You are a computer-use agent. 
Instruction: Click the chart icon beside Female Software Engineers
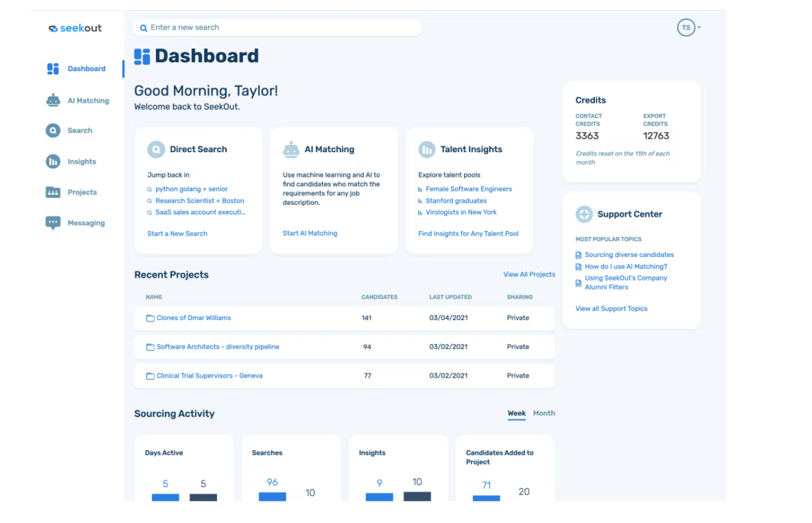420,190
